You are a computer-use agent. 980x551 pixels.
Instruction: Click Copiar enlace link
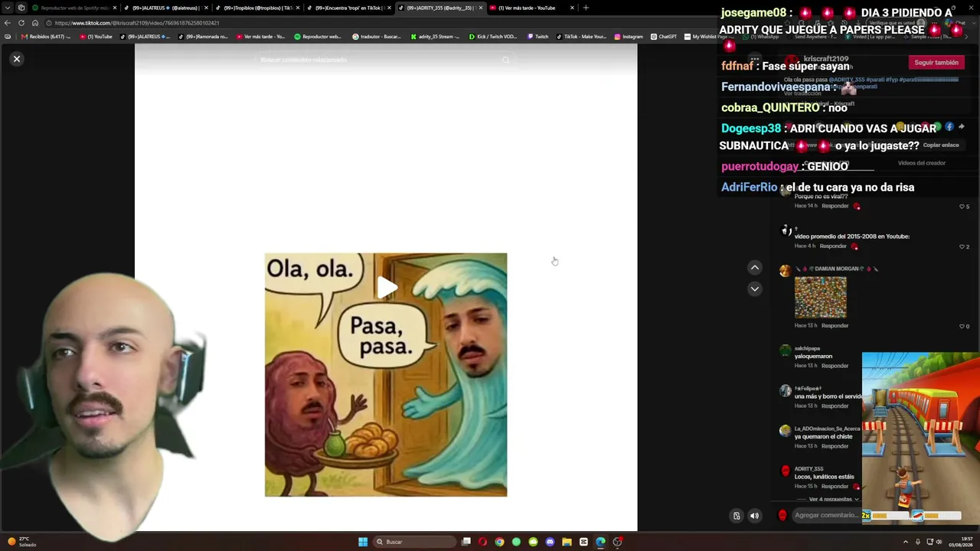(x=941, y=145)
